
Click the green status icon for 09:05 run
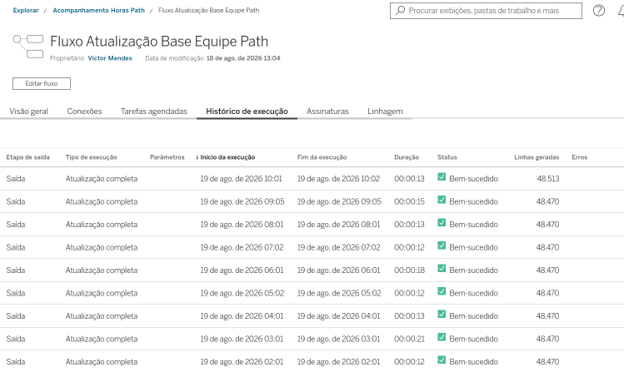(x=441, y=200)
